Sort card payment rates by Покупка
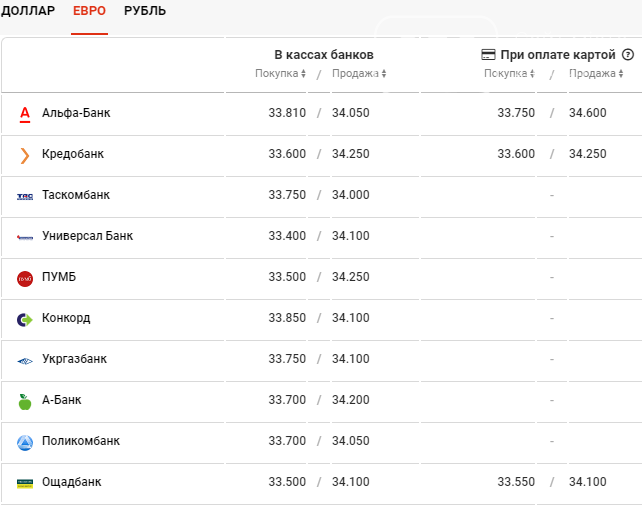The width and height of the screenshot is (642, 505). pyautogui.click(x=509, y=73)
